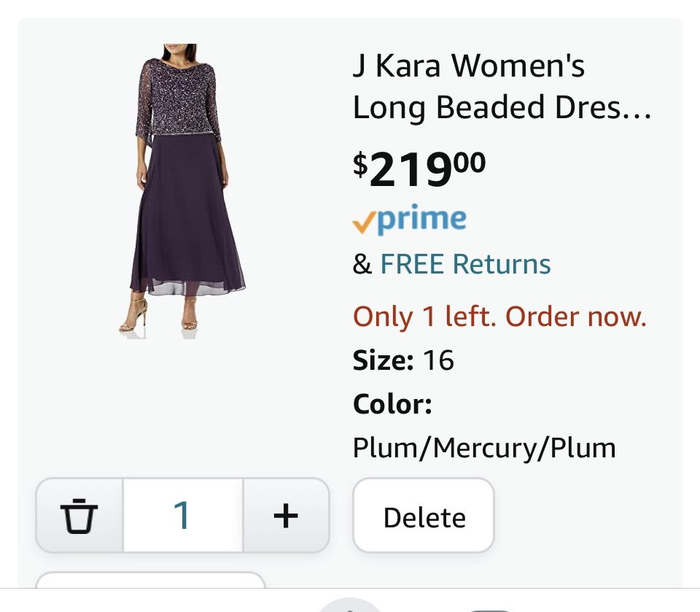
Task: Click the dollar sign beside the 219 price
Action: click(360, 163)
